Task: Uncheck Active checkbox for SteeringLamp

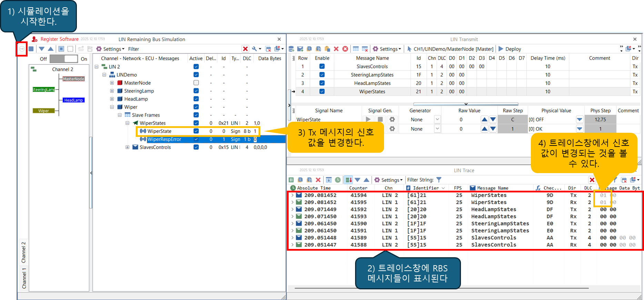Action: point(196,91)
